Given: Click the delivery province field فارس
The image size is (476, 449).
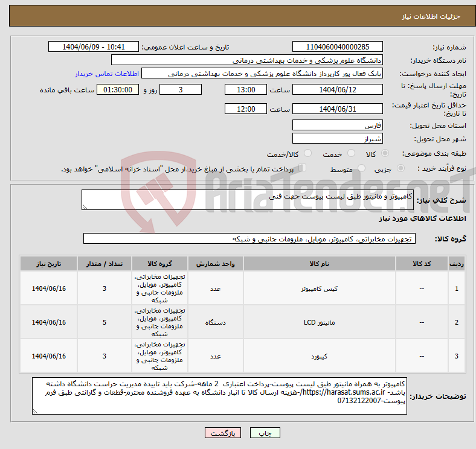Looking at the screenshot, I should click(337, 125).
